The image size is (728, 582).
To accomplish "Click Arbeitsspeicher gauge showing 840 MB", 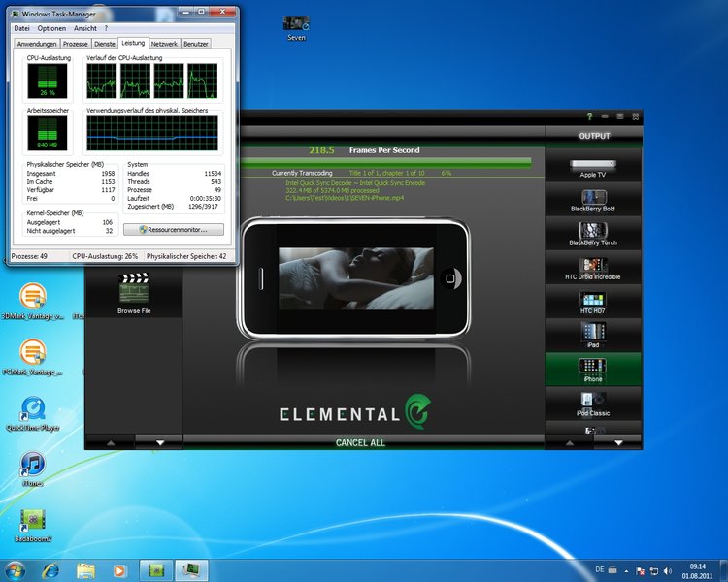I will [47, 133].
